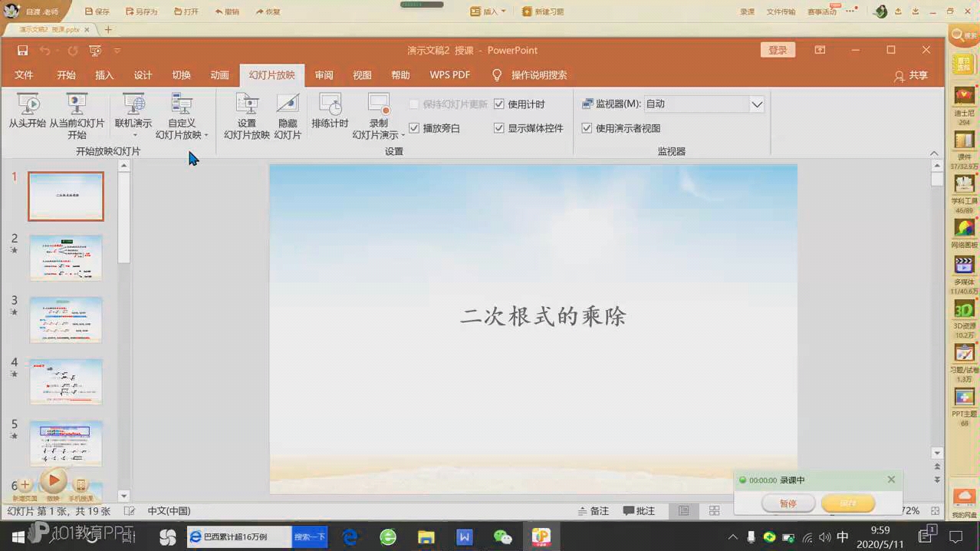Click the 登录 button in title bar

[x=777, y=49]
